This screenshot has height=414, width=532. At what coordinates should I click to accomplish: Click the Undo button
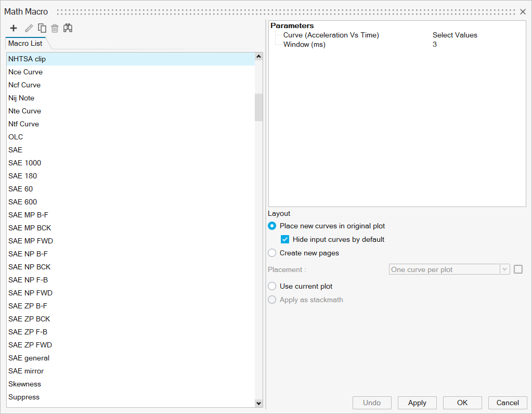tap(372, 403)
